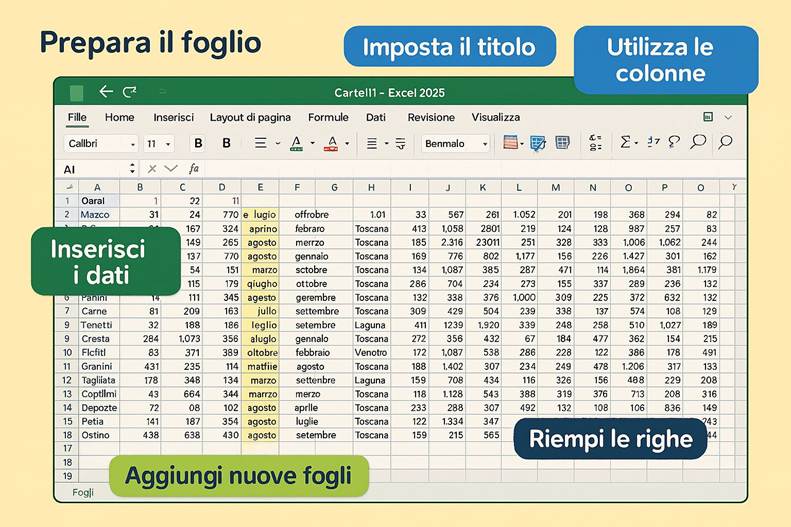The width and height of the screenshot is (791, 527).
Task: Click the sort list icon beside cell styles
Action: point(595,143)
